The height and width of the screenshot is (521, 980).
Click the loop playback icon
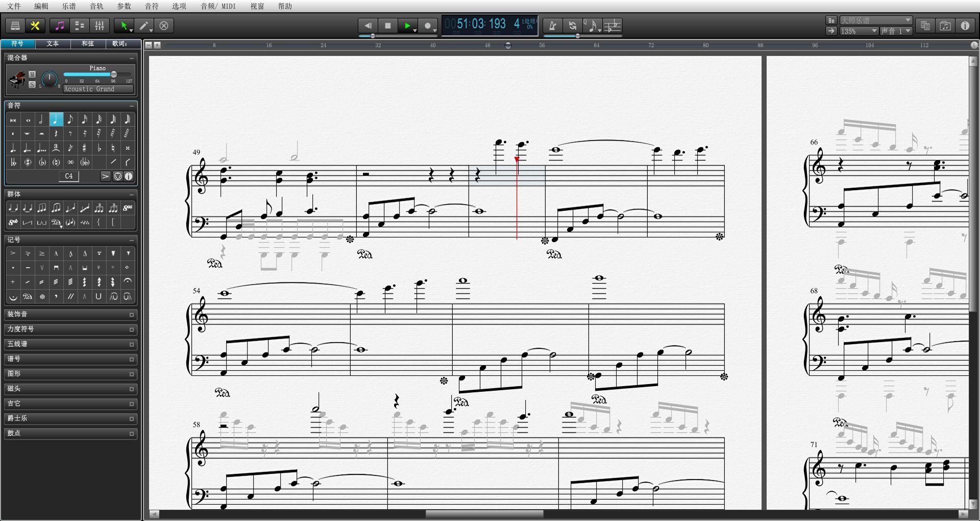[572, 26]
